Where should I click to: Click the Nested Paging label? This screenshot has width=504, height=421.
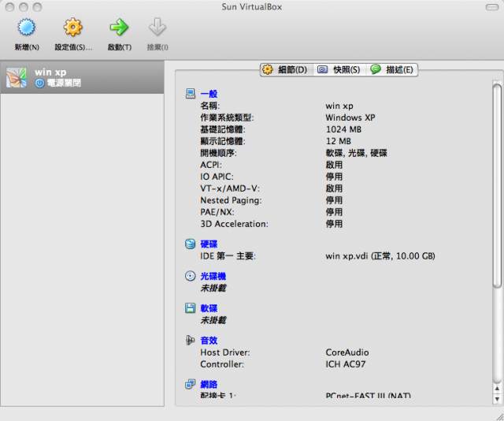point(231,200)
